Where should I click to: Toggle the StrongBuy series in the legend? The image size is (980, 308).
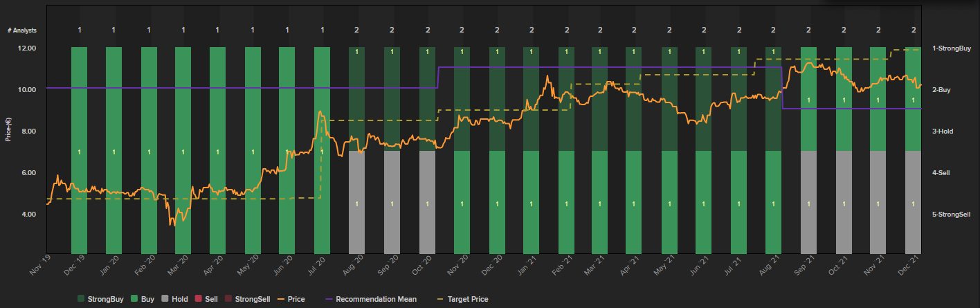pyautogui.click(x=100, y=299)
